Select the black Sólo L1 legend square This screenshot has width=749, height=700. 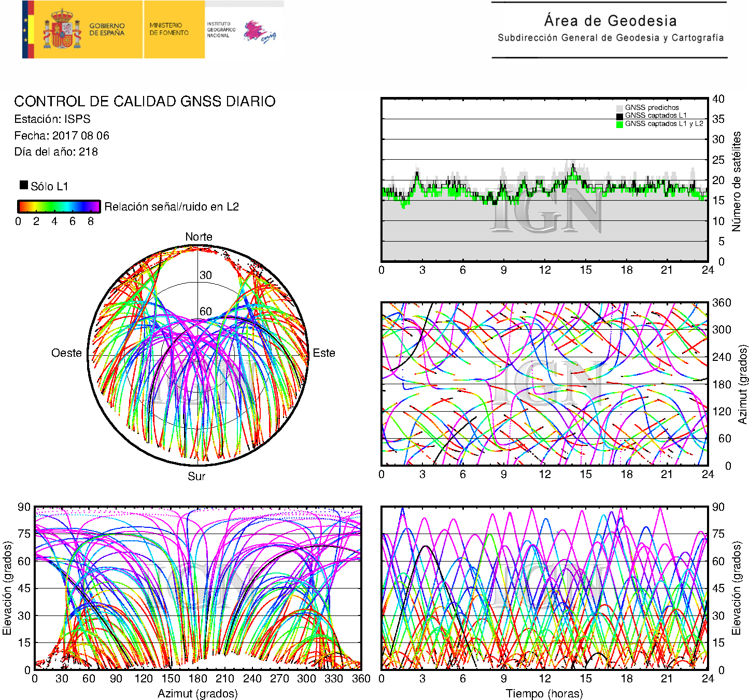point(24,185)
